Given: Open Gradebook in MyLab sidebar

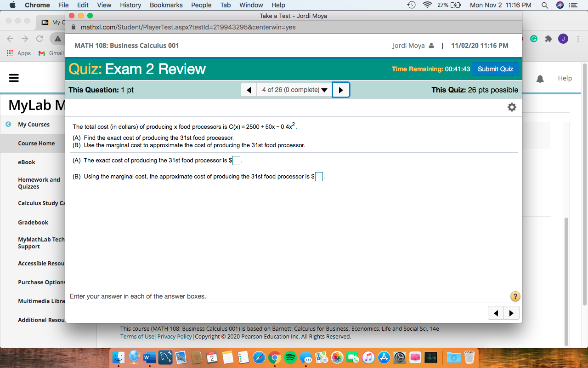Looking at the screenshot, I should coord(33,222).
